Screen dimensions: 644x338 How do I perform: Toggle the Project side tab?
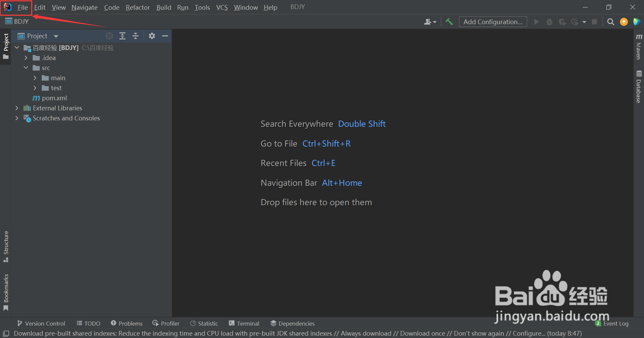[6, 46]
